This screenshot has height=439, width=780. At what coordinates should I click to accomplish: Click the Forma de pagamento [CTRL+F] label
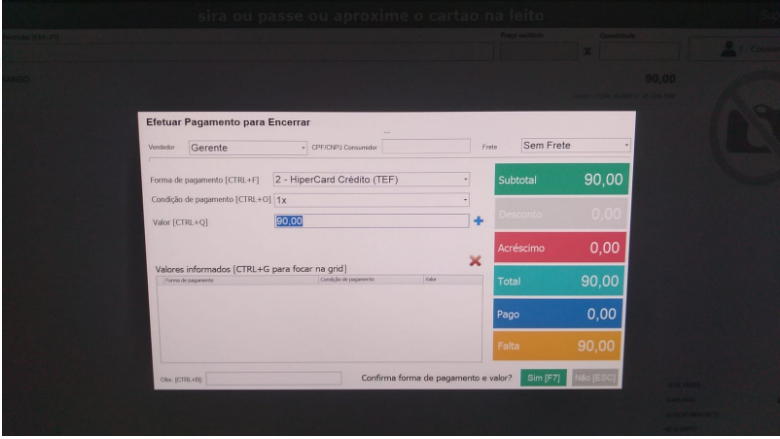[x=204, y=180]
